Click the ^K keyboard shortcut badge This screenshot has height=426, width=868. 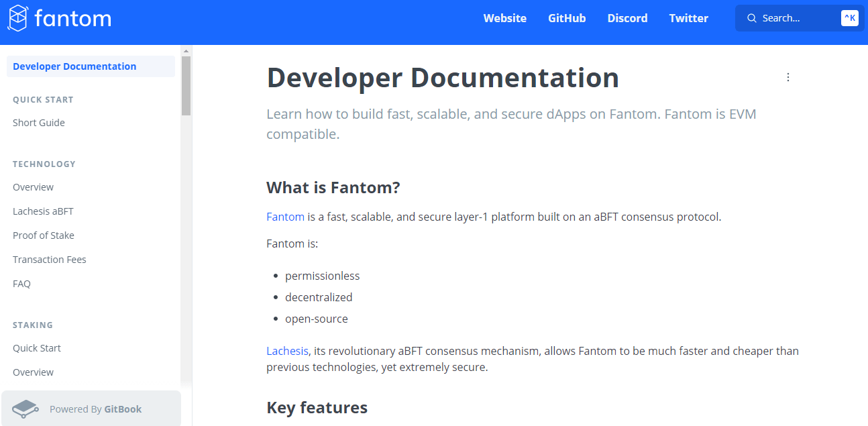[850, 18]
